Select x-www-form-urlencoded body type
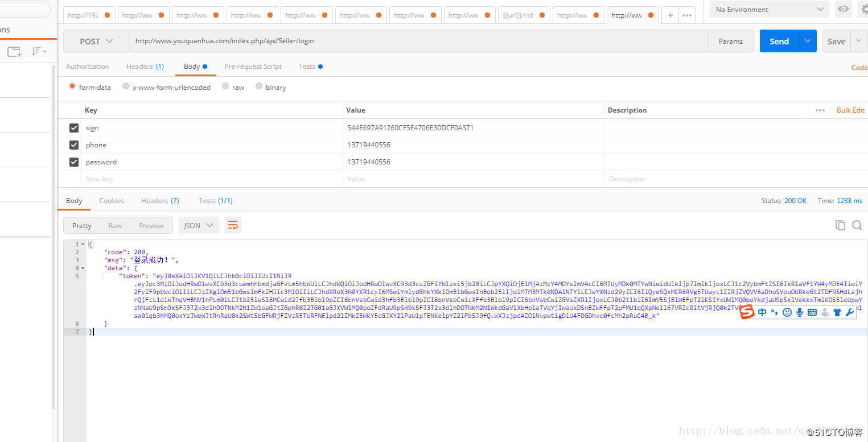 coord(126,86)
